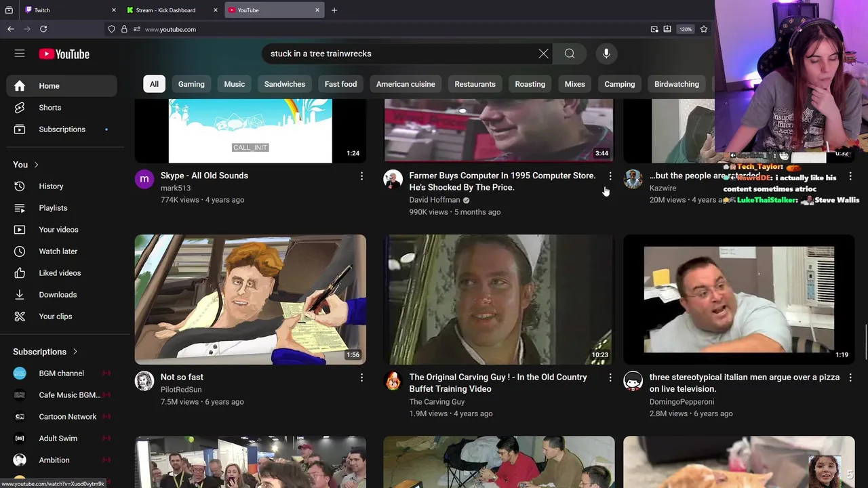Open DomingoPepperoni channel avatar

point(633,380)
